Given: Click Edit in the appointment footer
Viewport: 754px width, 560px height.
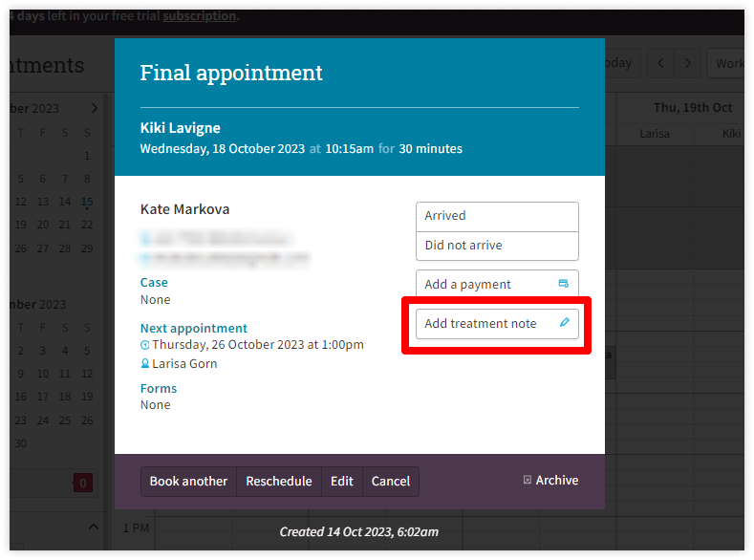Looking at the screenshot, I should point(342,482).
